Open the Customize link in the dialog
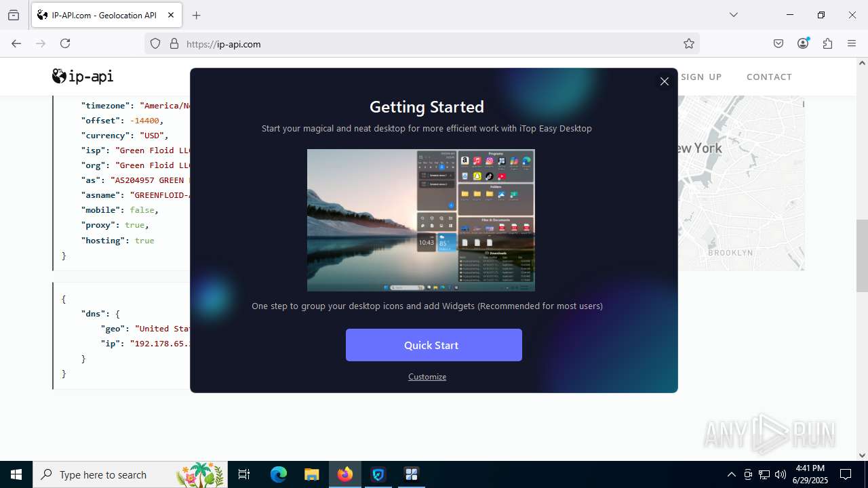Screen dimensions: 868x488 click(427, 377)
